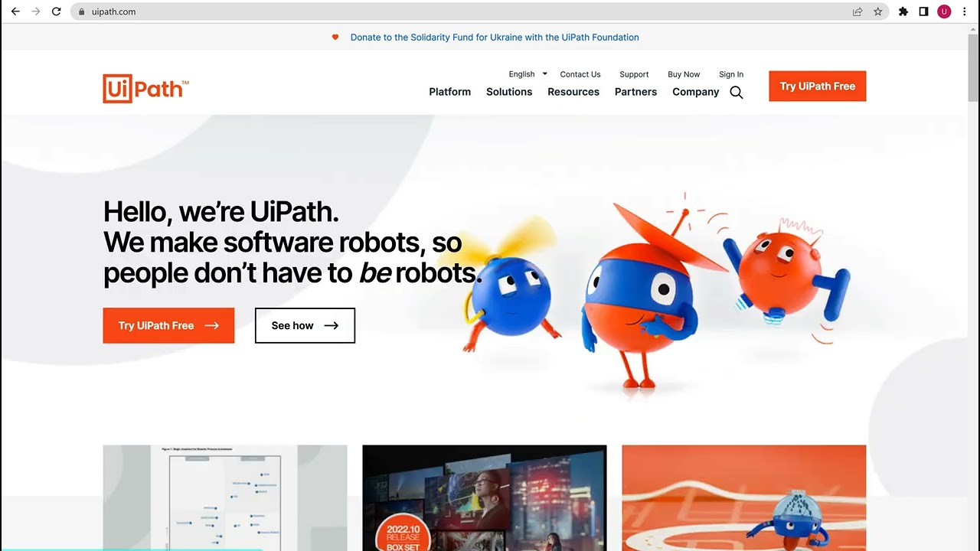980x551 pixels.
Task: Open the Solutions menu
Action: coord(509,92)
